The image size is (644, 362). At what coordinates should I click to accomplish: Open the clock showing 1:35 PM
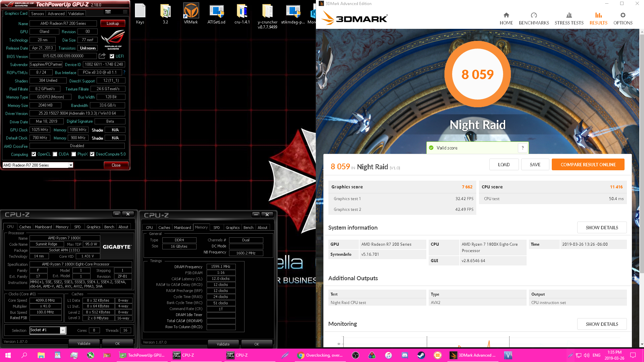coord(614,355)
